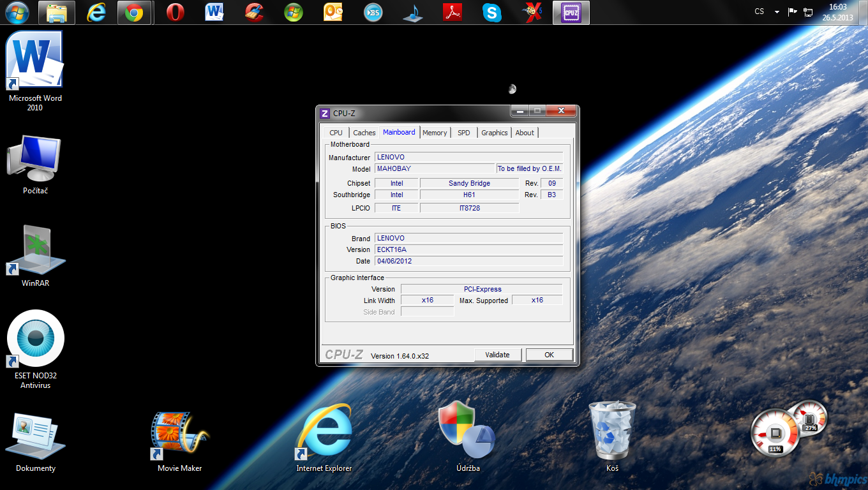Click the Validate button
Viewport: 868px width, 490px height.
tap(497, 355)
